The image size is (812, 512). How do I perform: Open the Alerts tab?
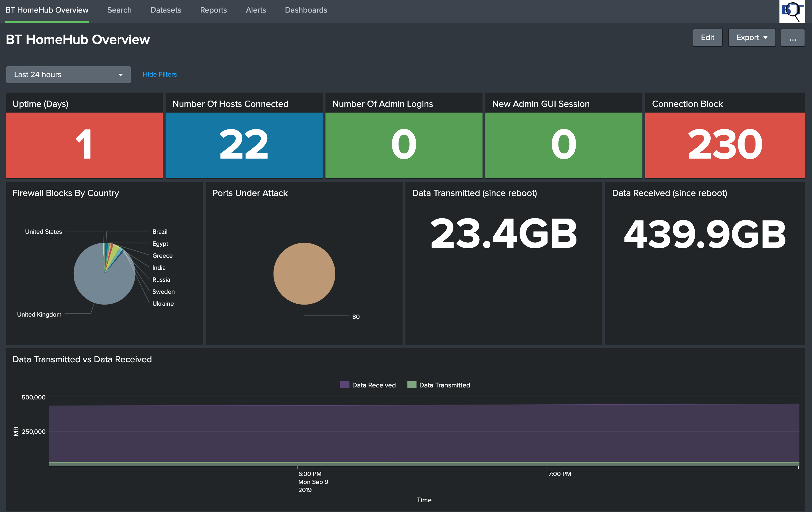(x=256, y=10)
